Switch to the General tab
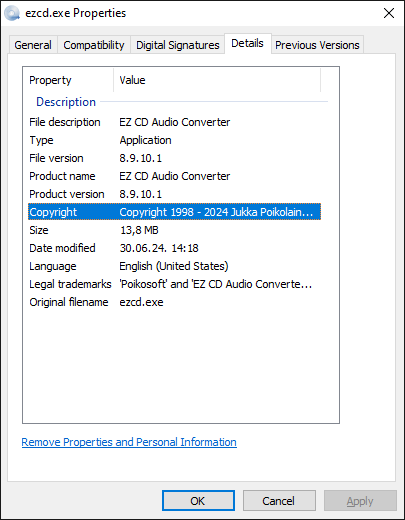The image size is (405, 520). [x=33, y=45]
